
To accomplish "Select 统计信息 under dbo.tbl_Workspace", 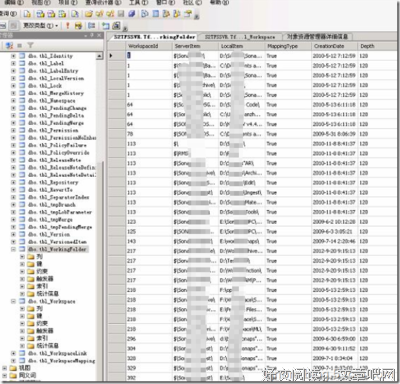I will point(47,346).
